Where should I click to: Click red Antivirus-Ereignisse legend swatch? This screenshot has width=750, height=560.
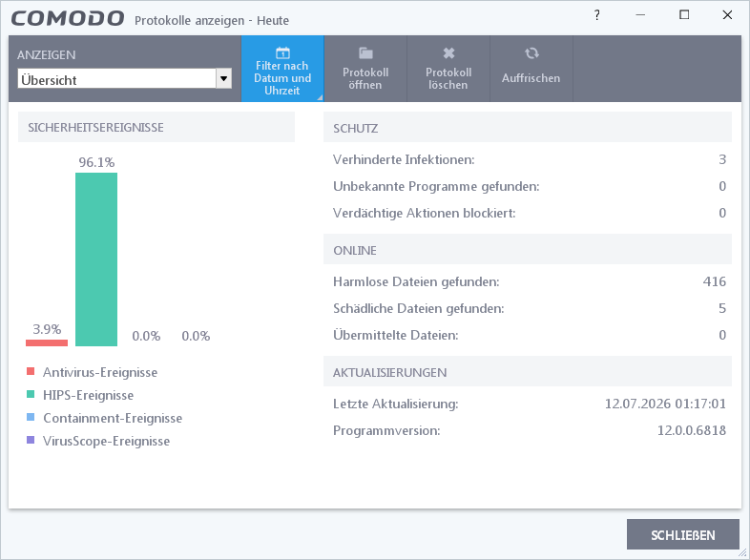[x=31, y=371]
